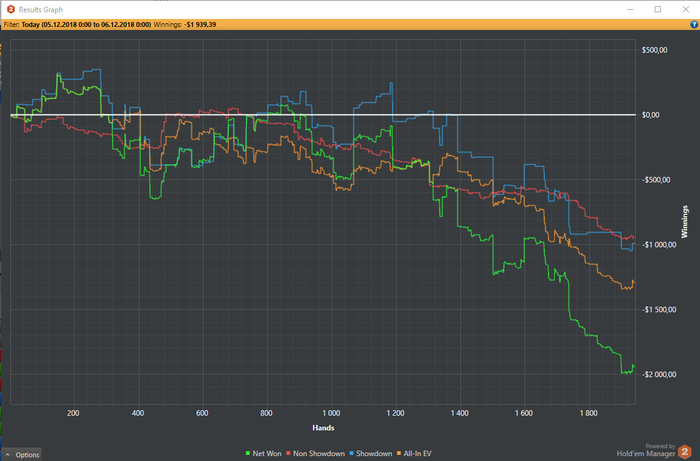Click the Hands axis title
Viewport: 700px width, 461px height.
pyautogui.click(x=323, y=428)
